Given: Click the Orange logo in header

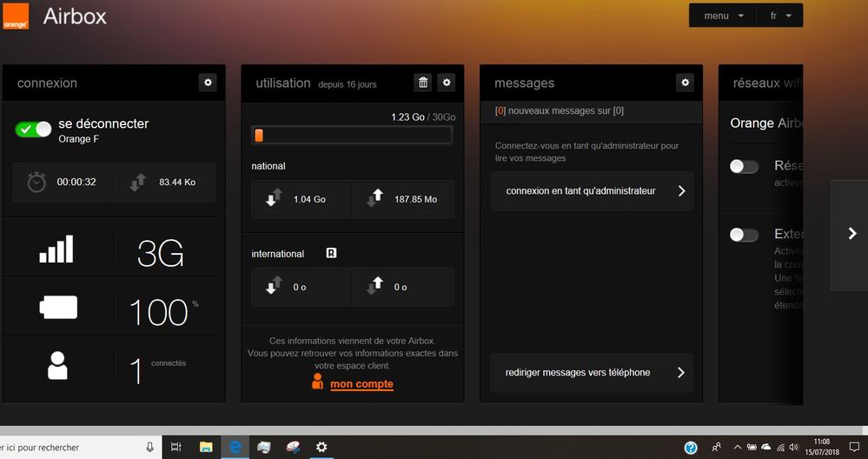Looking at the screenshot, I should point(16,16).
